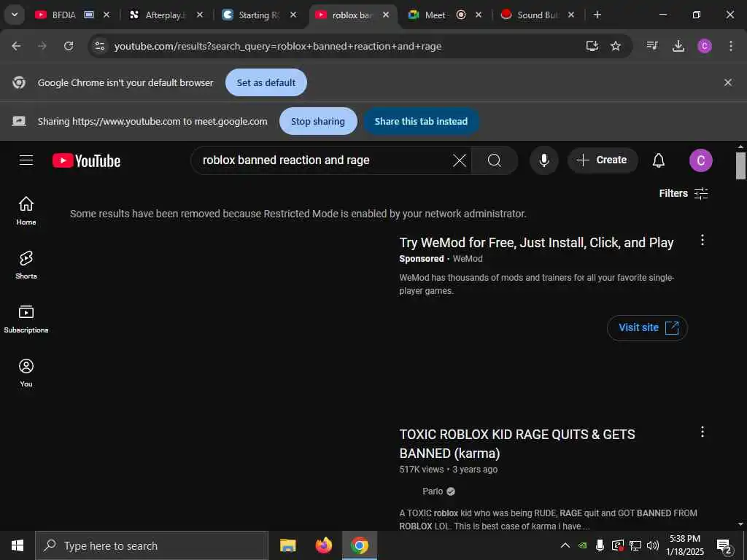
Task: Open Chrome downloads
Action: [x=678, y=46]
